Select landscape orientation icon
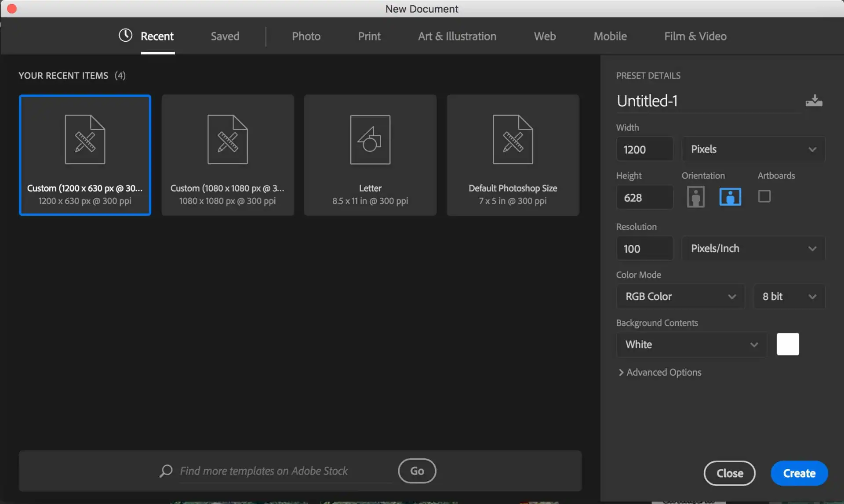This screenshot has height=504, width=844. [x=730, y=196]
